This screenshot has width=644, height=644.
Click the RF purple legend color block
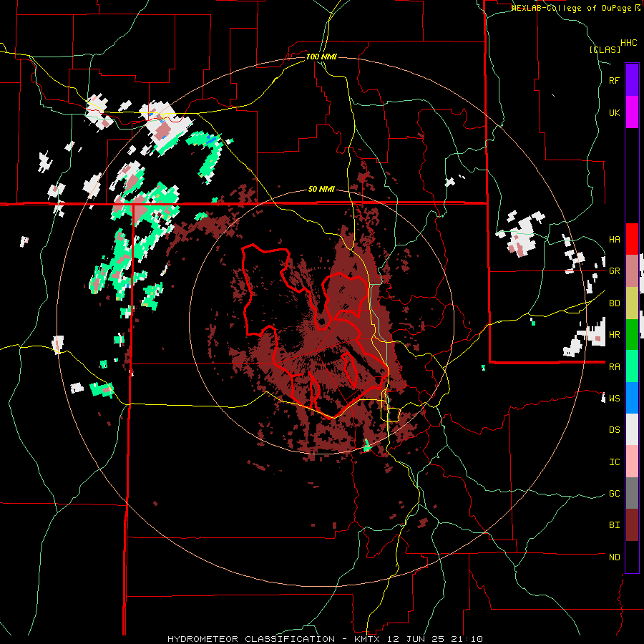point(632,80)
